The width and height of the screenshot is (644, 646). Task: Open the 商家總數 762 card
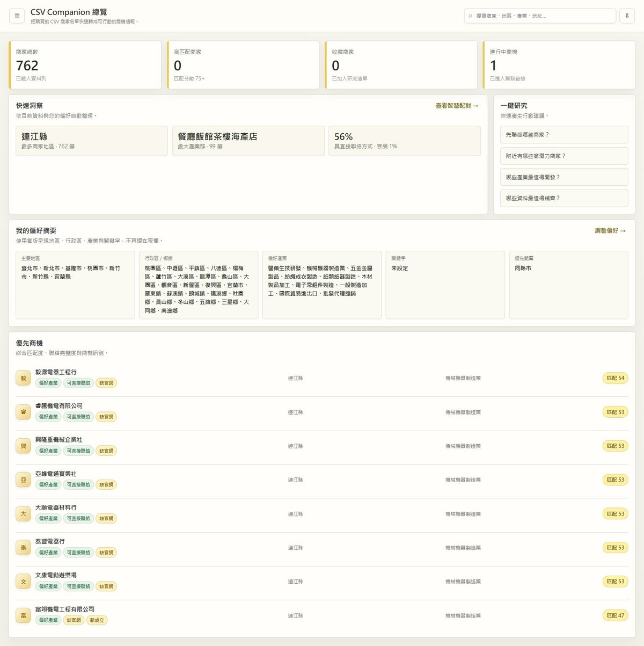click(85, 65)
